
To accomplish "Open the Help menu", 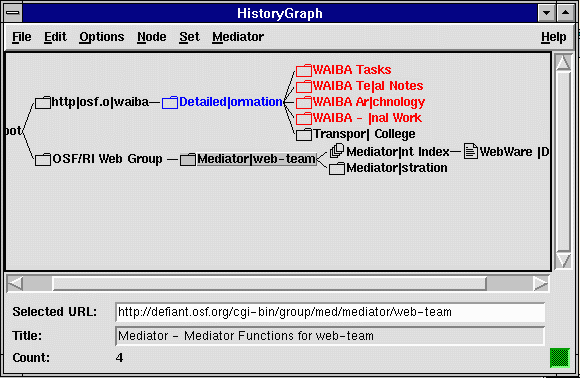I will 553,37.
